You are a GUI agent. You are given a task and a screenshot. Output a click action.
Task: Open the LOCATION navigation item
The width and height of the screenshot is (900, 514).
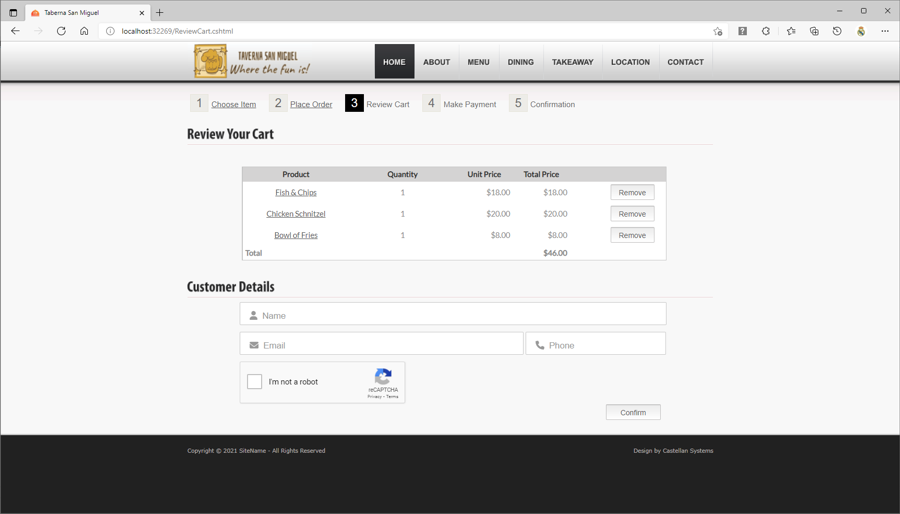coord(630,61)
